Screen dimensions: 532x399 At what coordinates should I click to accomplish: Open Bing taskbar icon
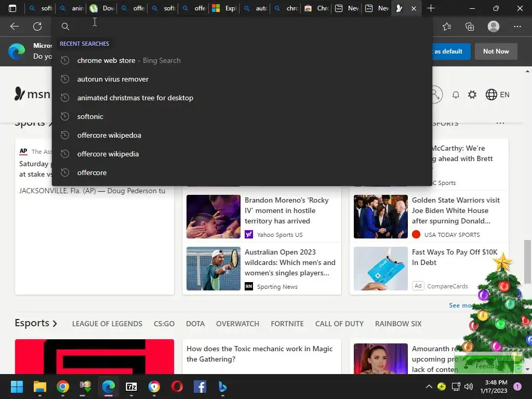coord(222,387)
